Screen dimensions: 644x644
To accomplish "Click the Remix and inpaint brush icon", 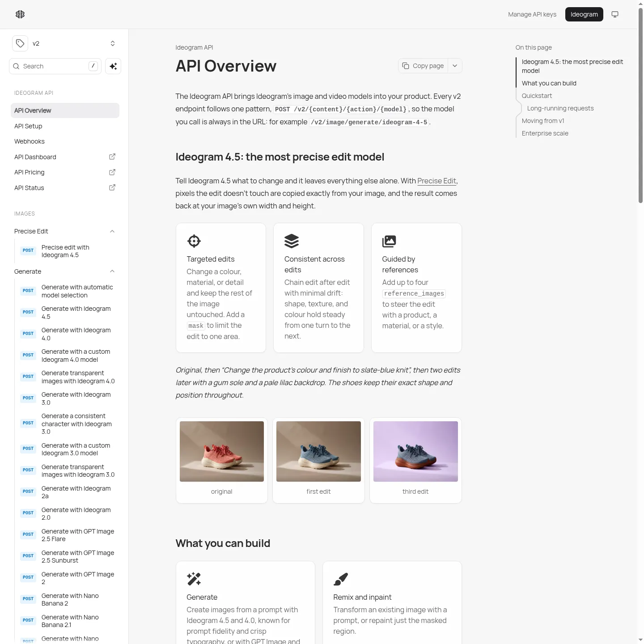I will (x=341, y=579).
